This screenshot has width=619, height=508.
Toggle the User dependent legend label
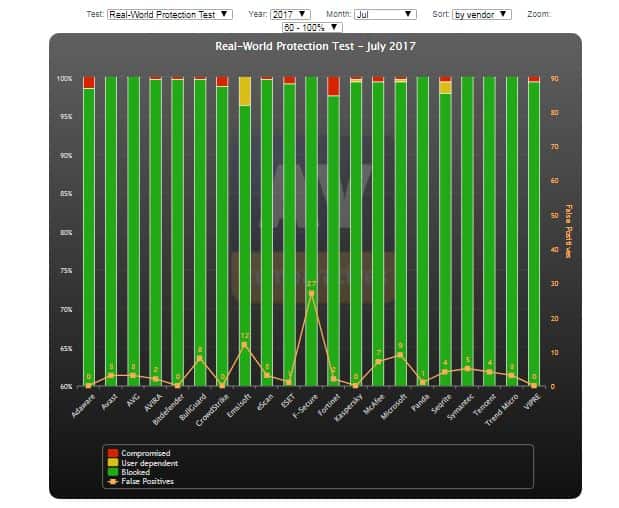click(150, 463)
